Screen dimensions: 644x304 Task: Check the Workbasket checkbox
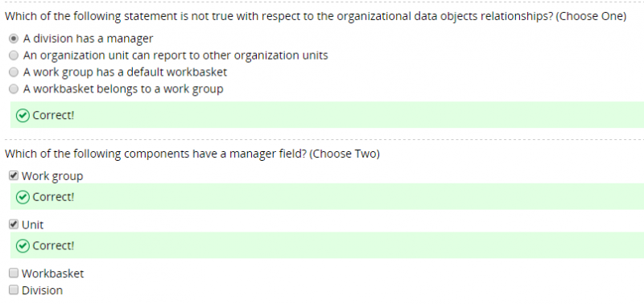[x=14, y=273]
